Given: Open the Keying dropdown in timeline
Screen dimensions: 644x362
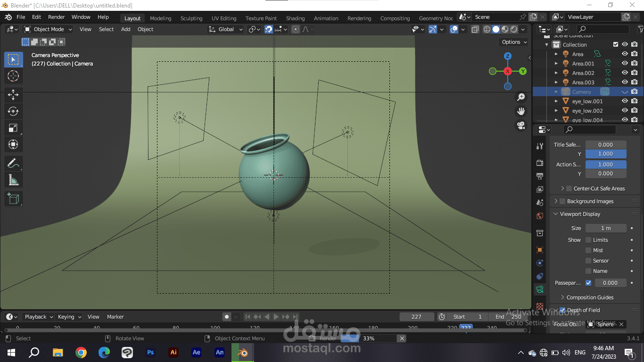Looking at the screenshot, I should pos(69,317).
